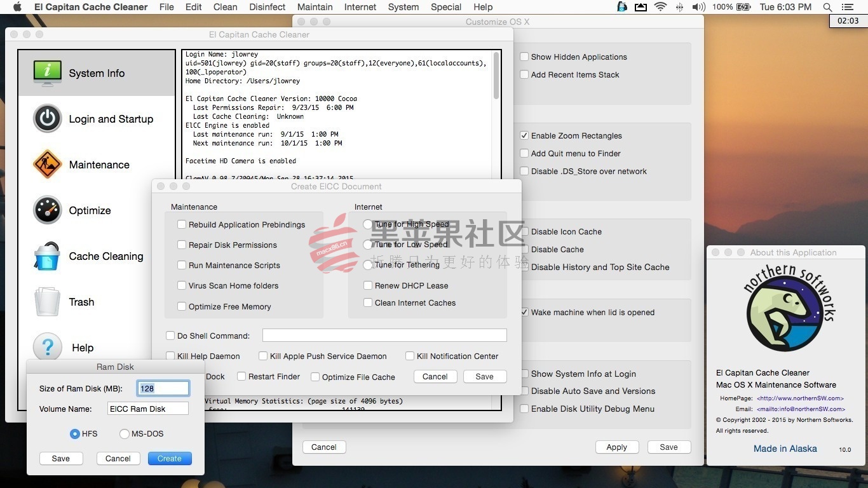Check Restart Finder checkbox
This screenshot has width=868, height=488.
241,376
